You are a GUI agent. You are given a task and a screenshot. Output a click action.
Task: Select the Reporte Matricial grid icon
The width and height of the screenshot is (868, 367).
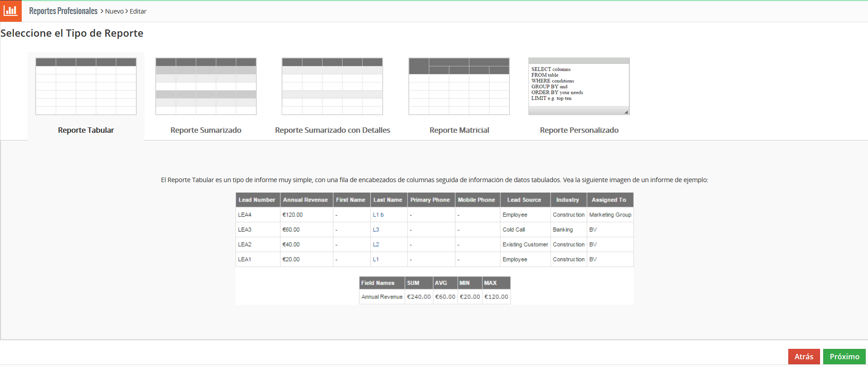(x=459, y=86)
